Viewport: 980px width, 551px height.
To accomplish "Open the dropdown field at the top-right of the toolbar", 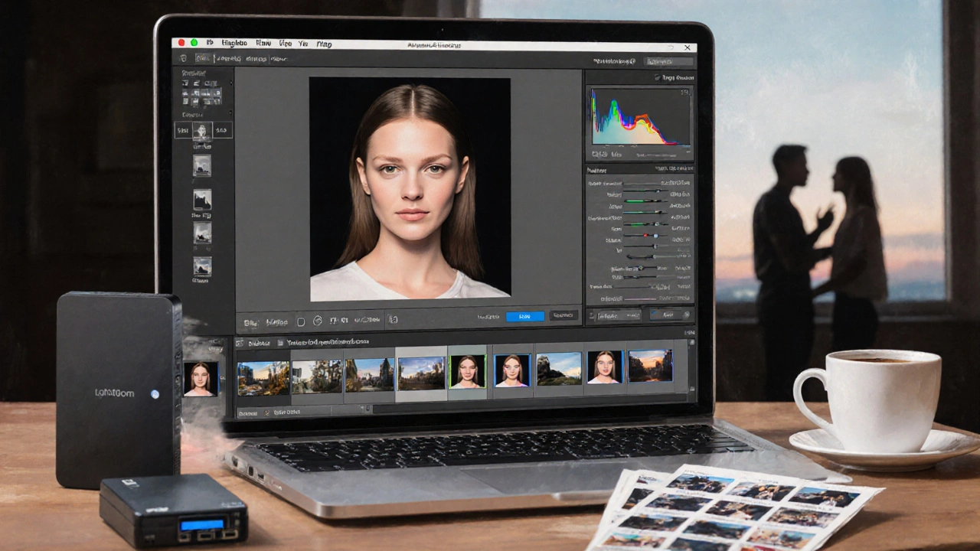I will (668, 61).
